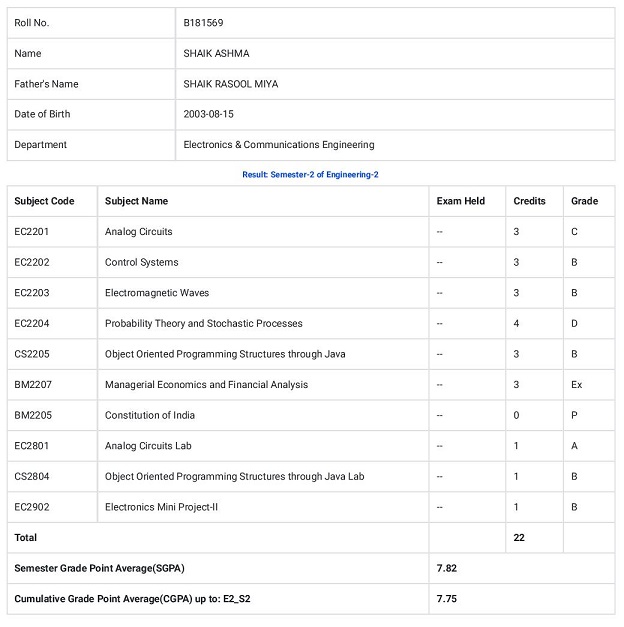Click the Ex grade for Managerial Economics
The image size is (624, 627).
576,385
